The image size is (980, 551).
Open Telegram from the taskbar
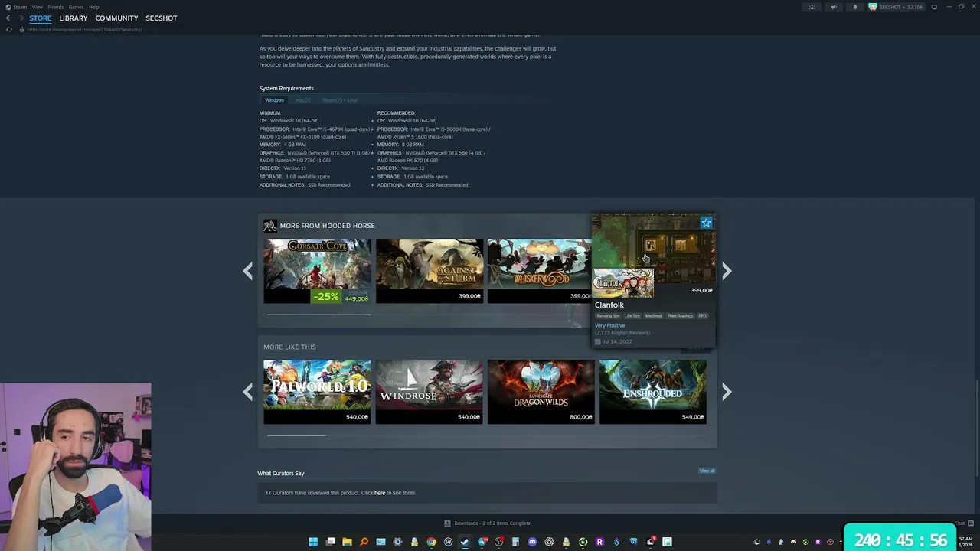[x=482, y=542]
